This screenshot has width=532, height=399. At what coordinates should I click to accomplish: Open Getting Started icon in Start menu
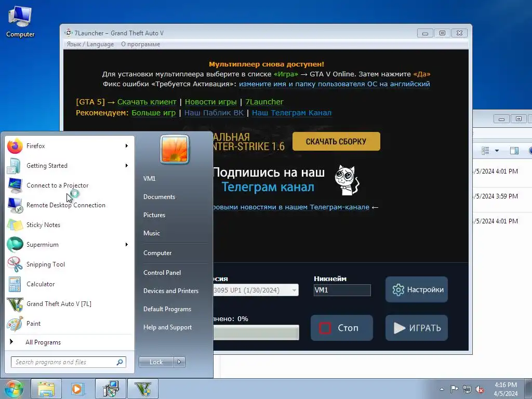click(x=15, y=166)
